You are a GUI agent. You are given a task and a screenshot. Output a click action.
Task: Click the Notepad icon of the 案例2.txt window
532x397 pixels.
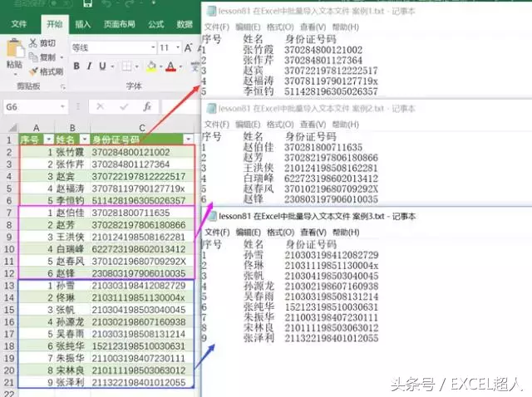tap(211, 109)
